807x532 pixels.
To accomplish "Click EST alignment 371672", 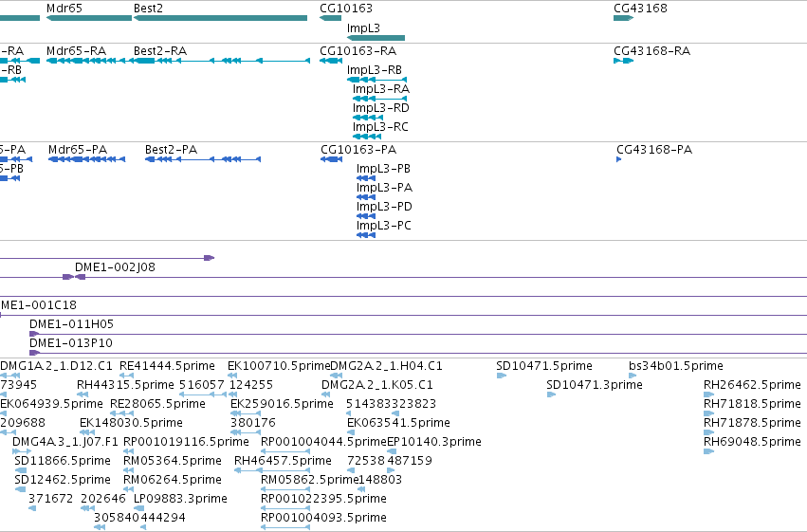I will (x=50, y=499).
